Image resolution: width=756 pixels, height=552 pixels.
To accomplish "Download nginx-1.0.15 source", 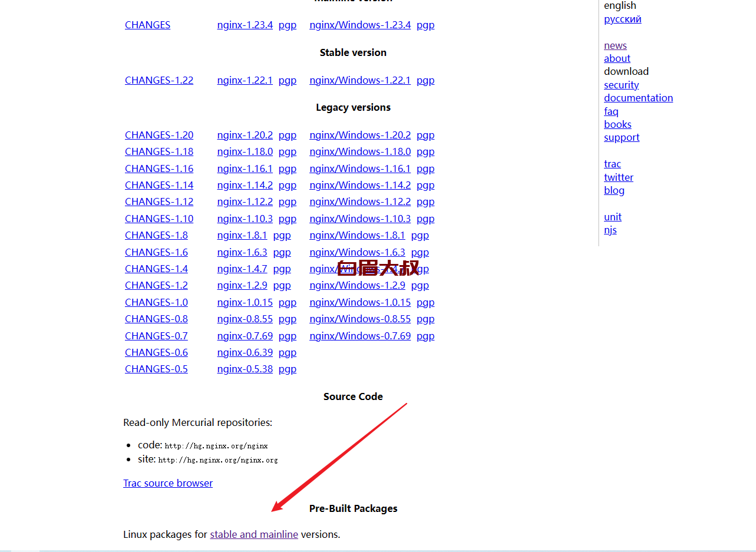I will pos(245,302).
